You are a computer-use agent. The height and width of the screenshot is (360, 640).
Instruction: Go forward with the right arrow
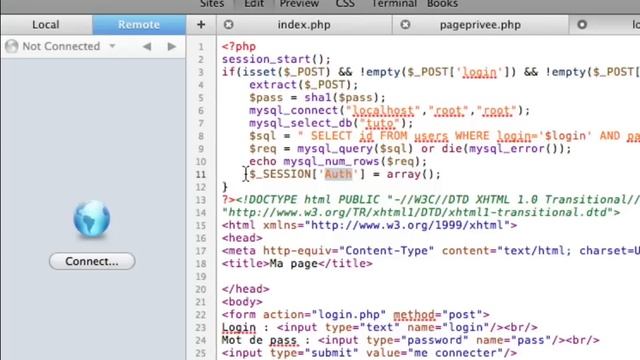coord(172,47)
